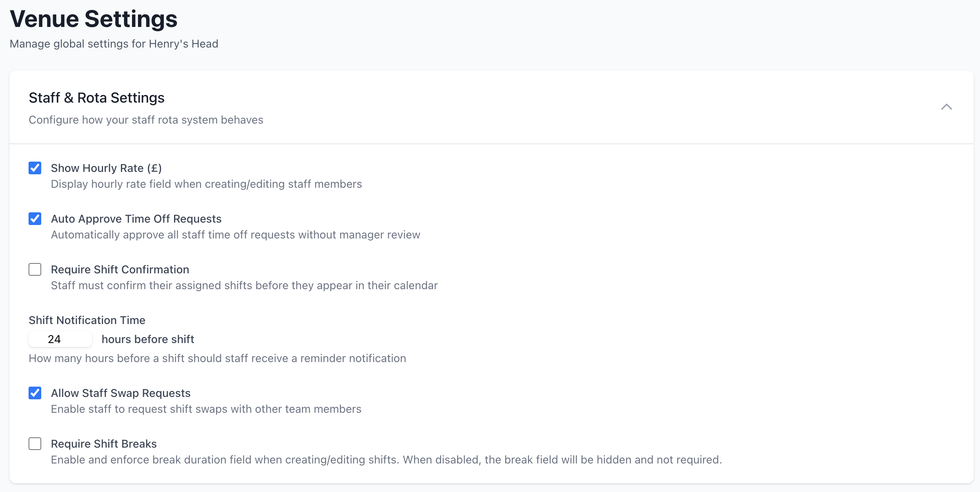Click the 'Shift Notification Time' field label

[x=87, y=320]
